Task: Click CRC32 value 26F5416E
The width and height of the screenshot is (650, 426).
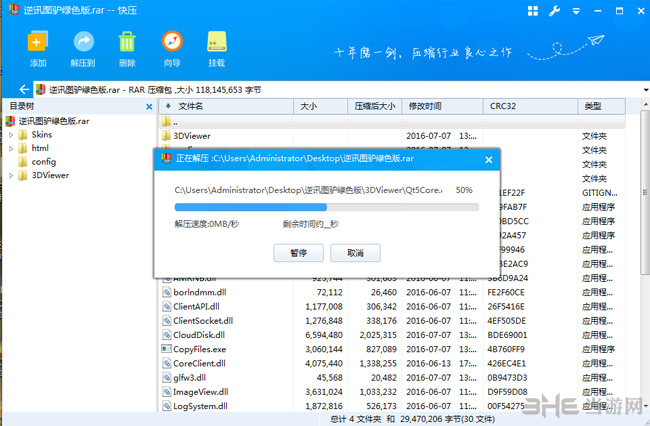Action: (x=506, y=307)
